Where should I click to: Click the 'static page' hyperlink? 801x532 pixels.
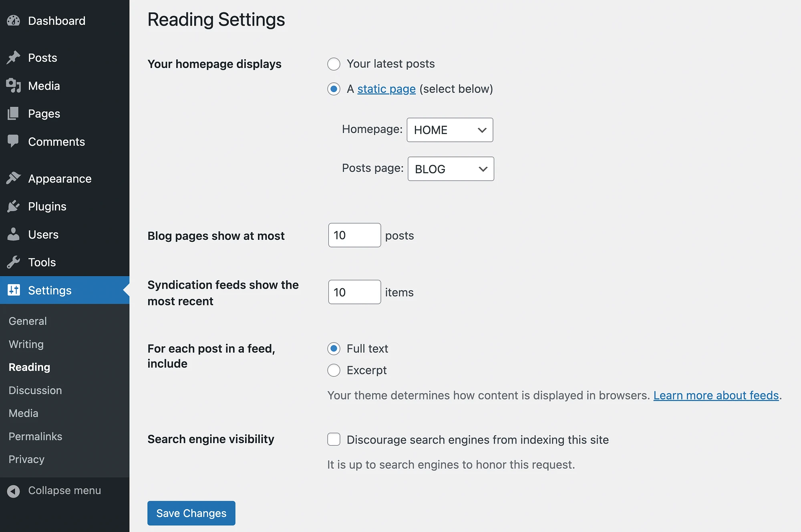pos(386,88)
